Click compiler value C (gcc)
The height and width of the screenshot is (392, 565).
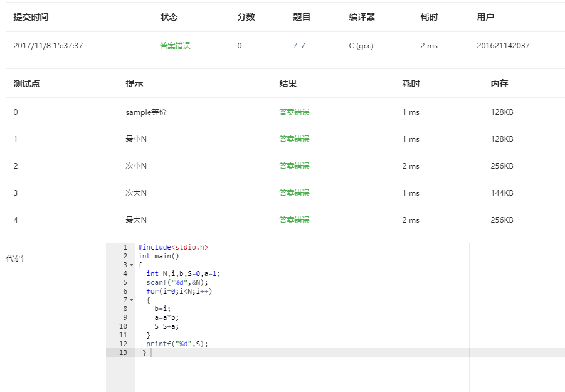(x=361, y=45)
